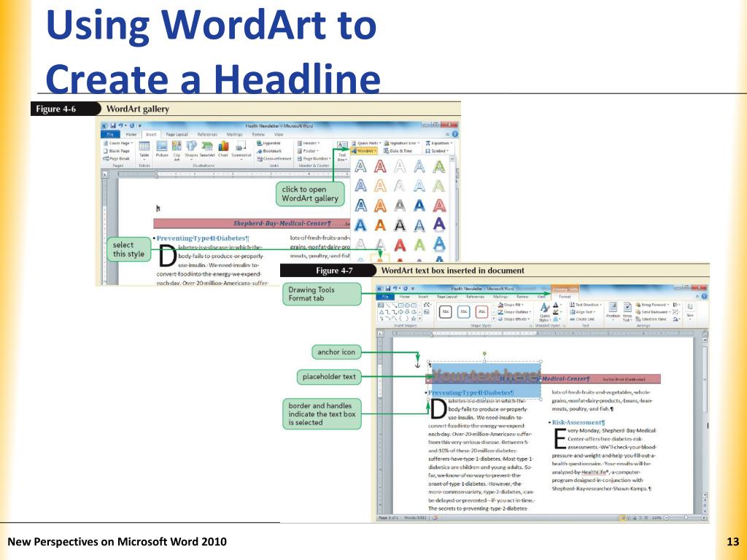747x560 pixels.
Task: Select the red-outlined Abc shape style
Action: point(481,312)
